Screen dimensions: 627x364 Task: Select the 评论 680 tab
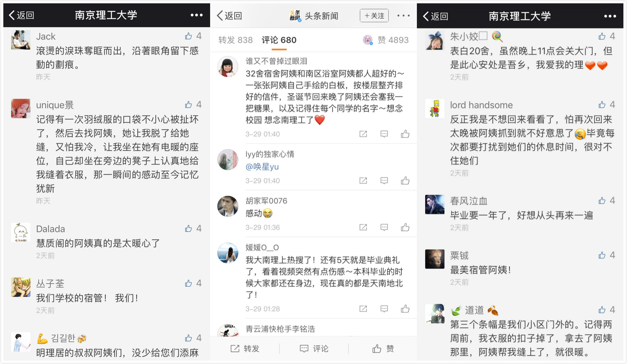(x=279, y=40)
